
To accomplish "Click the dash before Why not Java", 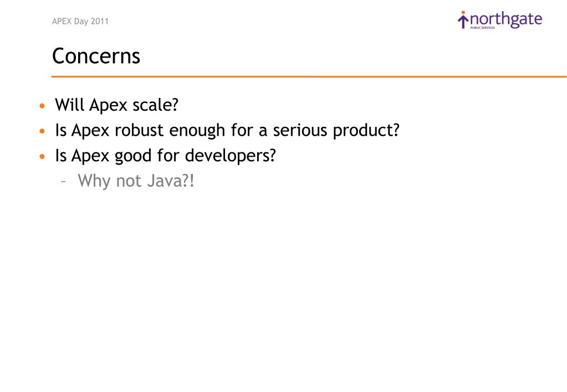I will (64, 182).
